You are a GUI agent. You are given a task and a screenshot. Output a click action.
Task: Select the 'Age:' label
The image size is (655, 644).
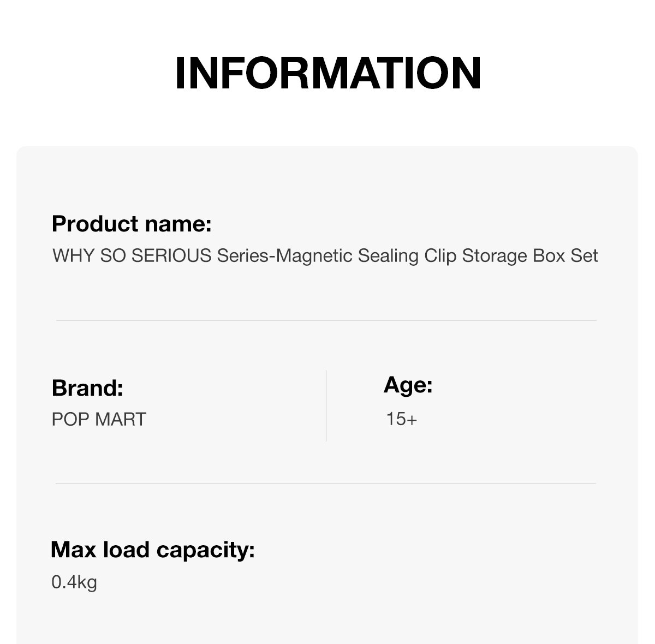click(408, 385)
